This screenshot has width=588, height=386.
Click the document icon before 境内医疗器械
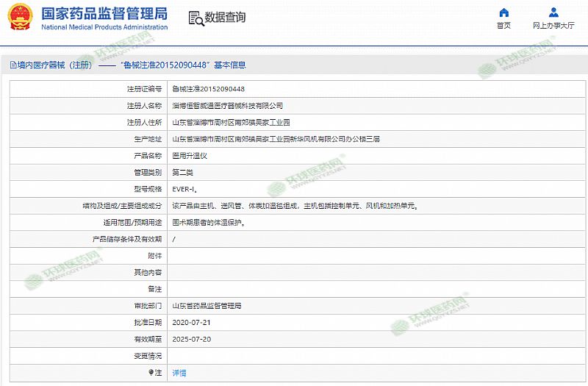[12, 65]
